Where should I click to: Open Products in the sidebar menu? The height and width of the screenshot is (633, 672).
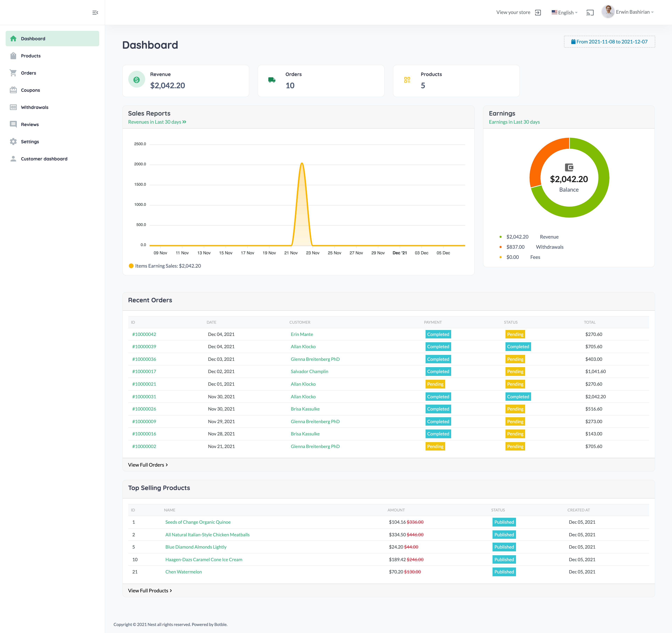coord(52,56)
